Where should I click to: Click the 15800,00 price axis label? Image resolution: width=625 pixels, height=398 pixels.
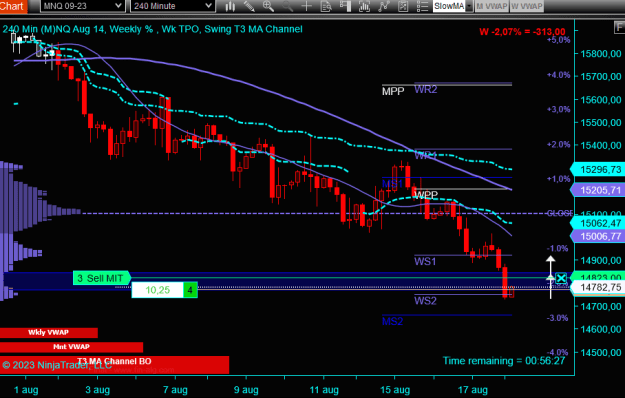tap(601, 54)
